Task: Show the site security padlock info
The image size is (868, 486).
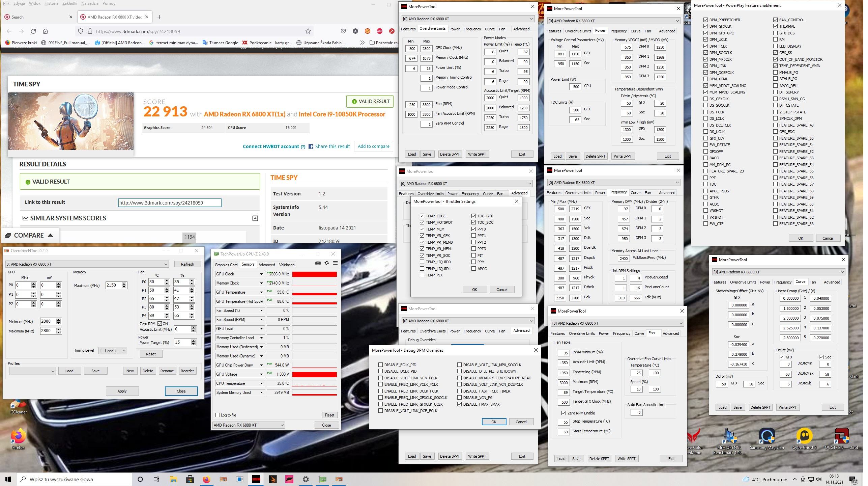Action: point(90,31)
